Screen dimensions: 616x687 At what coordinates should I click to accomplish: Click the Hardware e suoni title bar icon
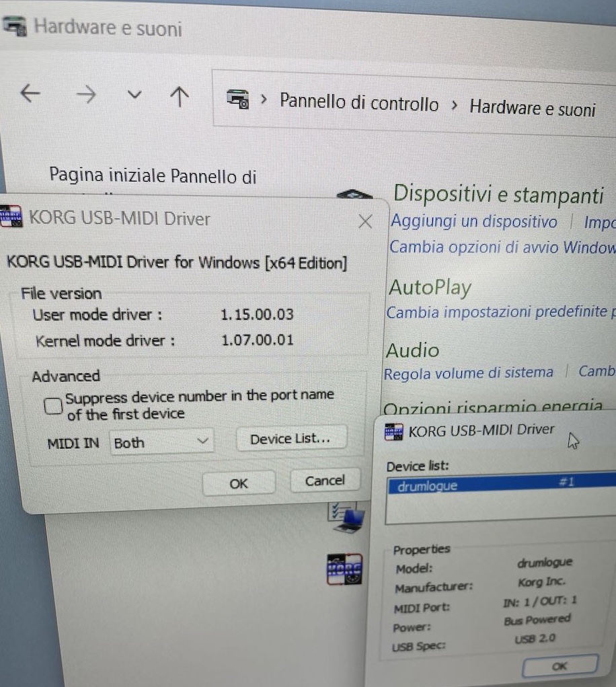click(15, 26)
